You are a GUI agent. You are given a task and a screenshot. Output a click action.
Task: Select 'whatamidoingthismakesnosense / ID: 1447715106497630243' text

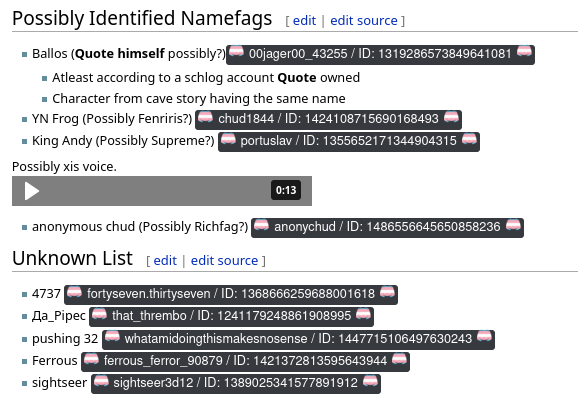coord(298,338)
